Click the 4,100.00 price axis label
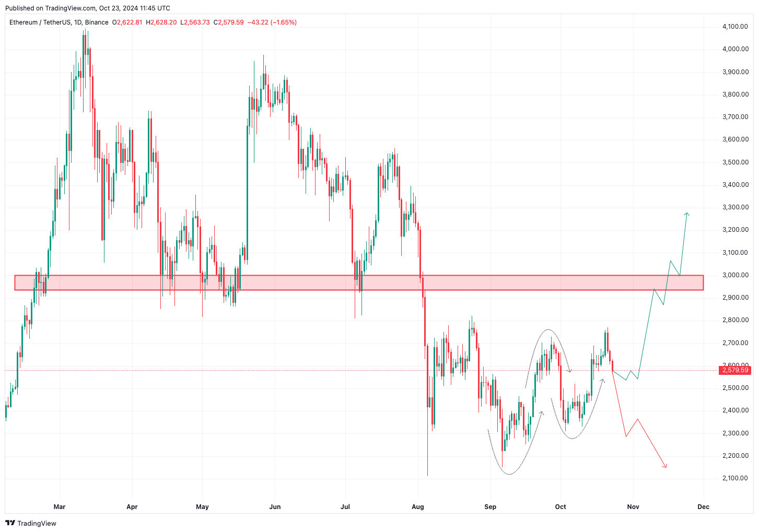This screenshot has height=532, width=759. click(735, 27)
